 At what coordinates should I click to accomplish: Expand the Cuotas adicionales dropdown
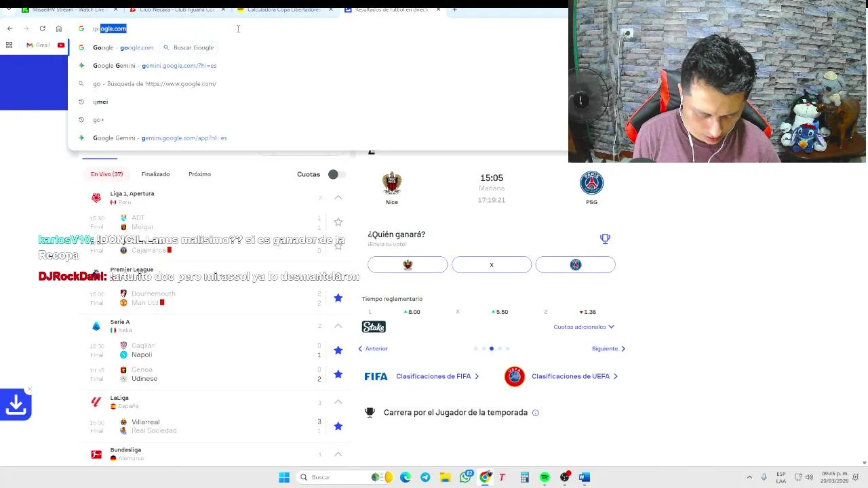584,327
